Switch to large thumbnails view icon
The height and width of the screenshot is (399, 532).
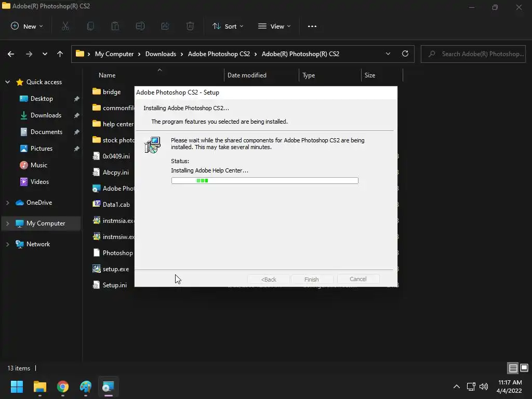(524, 368)
